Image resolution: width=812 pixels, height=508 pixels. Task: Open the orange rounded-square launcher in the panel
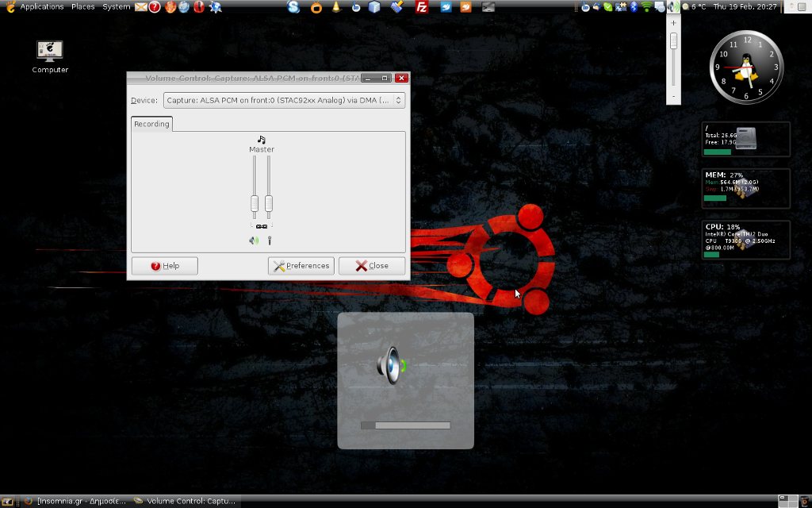[x=316, y=7]
